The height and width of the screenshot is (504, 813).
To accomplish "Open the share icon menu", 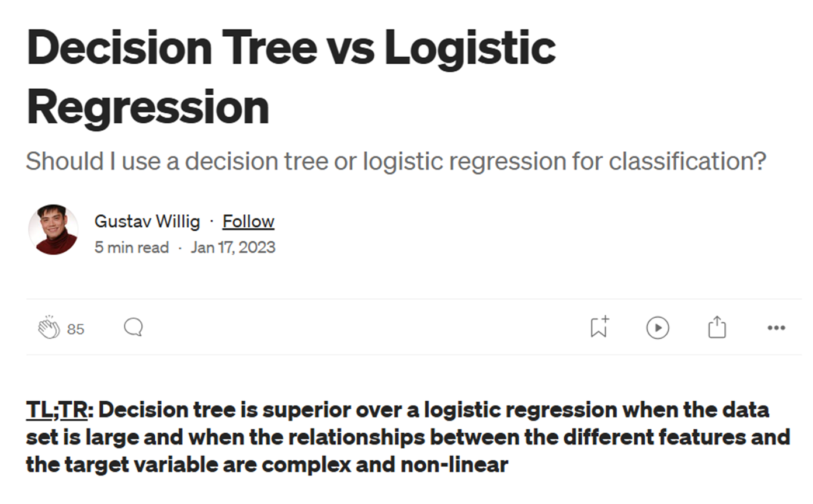I will (717, 328).
